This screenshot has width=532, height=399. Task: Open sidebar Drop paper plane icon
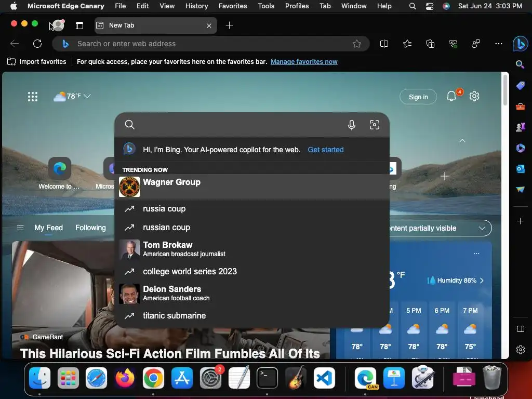pos(520,189)
